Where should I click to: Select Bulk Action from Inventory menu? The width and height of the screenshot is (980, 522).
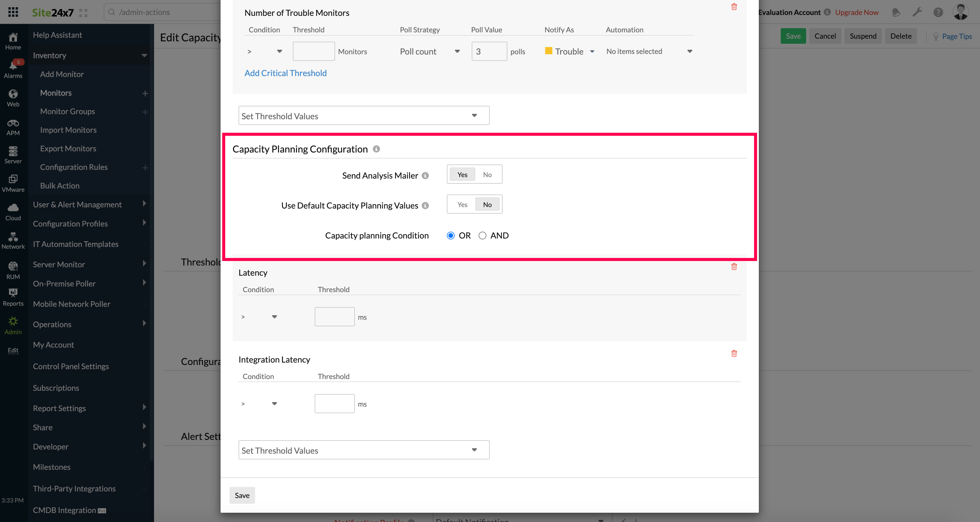pos(60,185)
